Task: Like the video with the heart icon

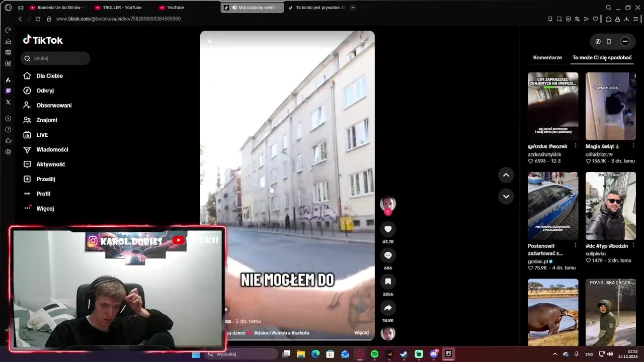Action: point(388,229)
